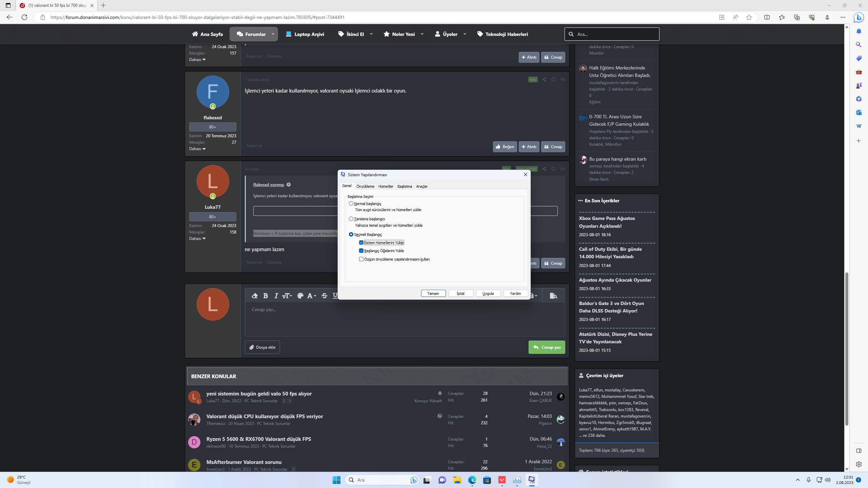Click Beğen on flakesxd's post

(x=505, y=147)
